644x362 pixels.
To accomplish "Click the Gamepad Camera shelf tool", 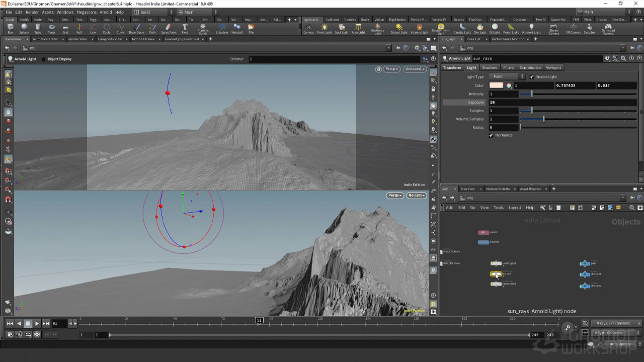I will [x=608, y=29].
